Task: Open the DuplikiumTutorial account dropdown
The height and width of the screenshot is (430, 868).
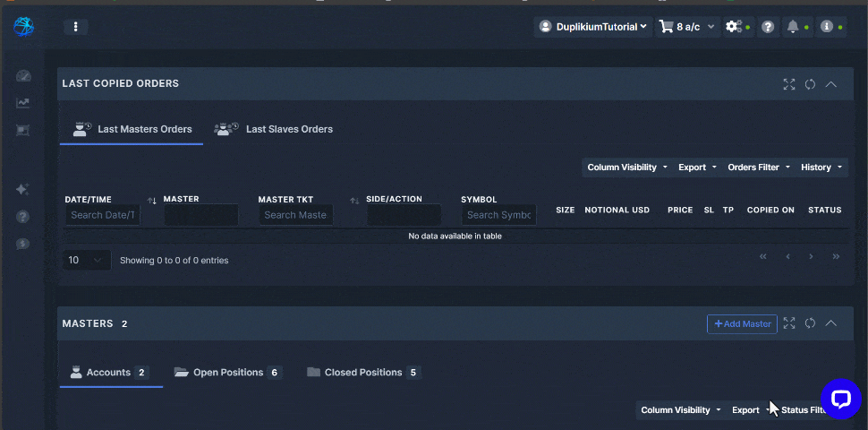Action: click(592, 27)
